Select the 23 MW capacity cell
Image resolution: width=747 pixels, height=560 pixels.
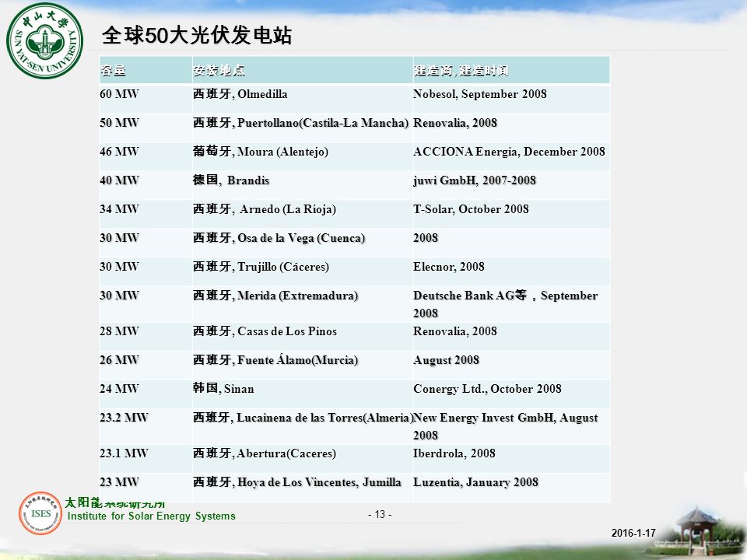pos(146,487)
